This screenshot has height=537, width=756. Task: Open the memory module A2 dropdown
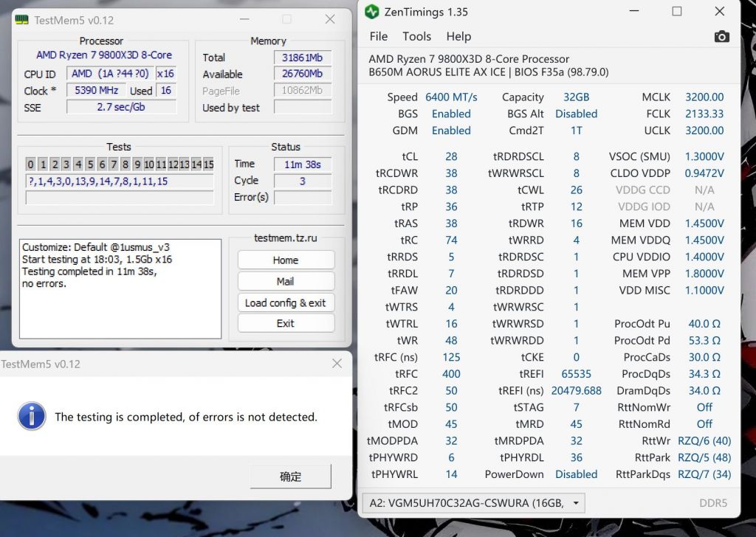point(474,503)
